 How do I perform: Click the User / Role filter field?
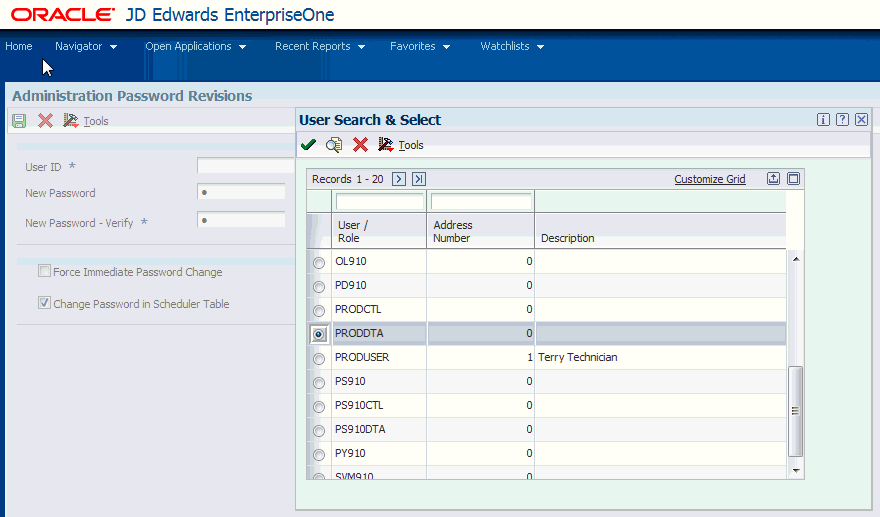coord(379,201)
